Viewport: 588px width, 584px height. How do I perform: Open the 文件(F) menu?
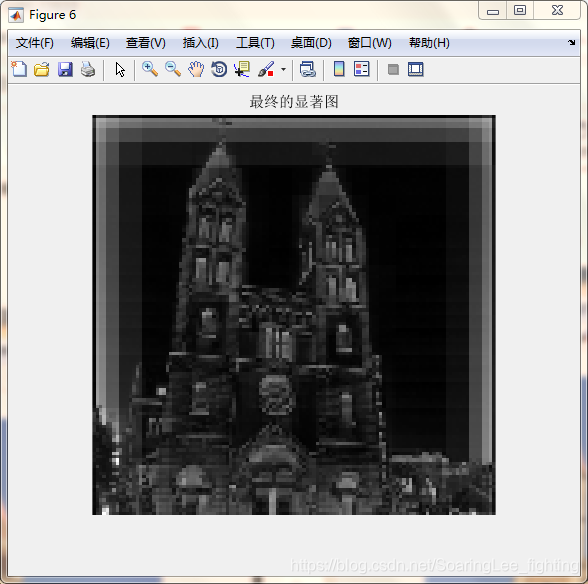click(34, 43)
